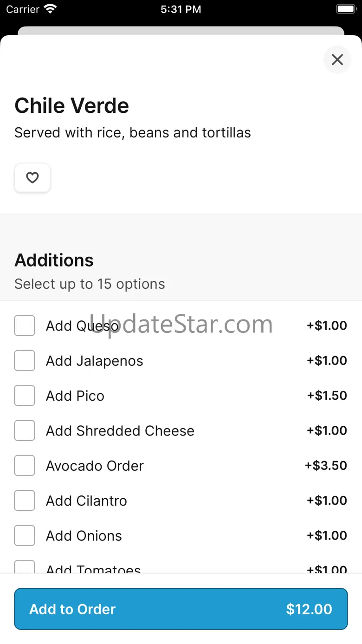This screenshot has height=644, width=362.
Task: Click the Add Cilantro label text
Action: (86, 501)
